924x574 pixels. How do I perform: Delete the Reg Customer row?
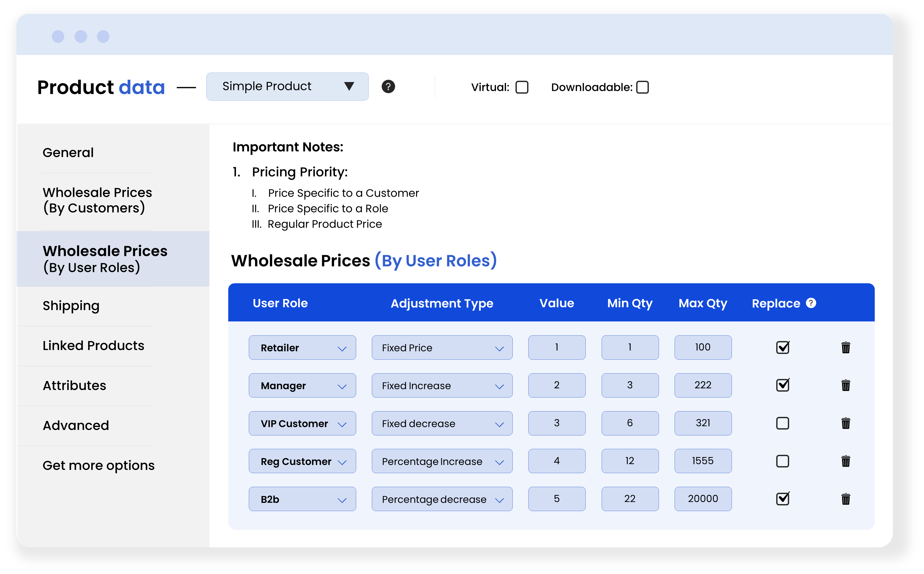(x=845, y=461)
